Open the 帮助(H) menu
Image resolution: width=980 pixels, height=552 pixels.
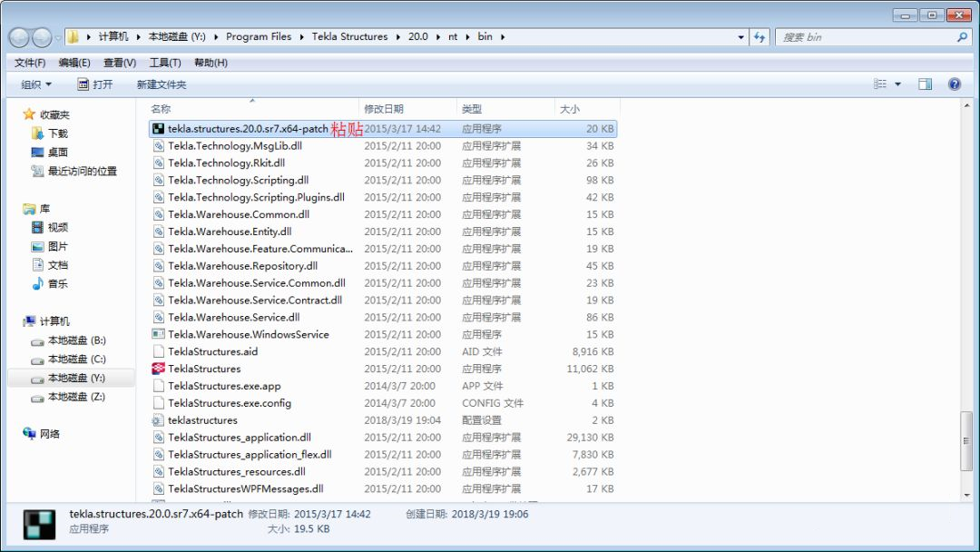[x=211, y=63]
